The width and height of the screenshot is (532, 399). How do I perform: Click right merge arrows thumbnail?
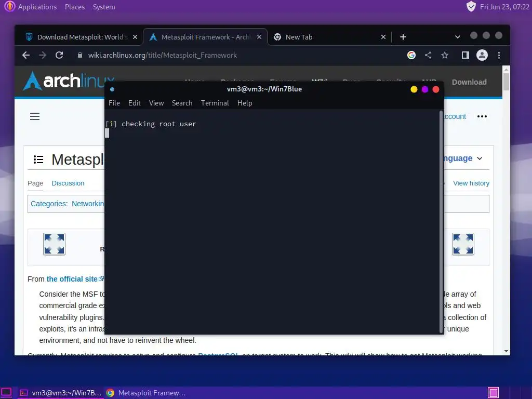pyautogui.click(x=463, y=244)
